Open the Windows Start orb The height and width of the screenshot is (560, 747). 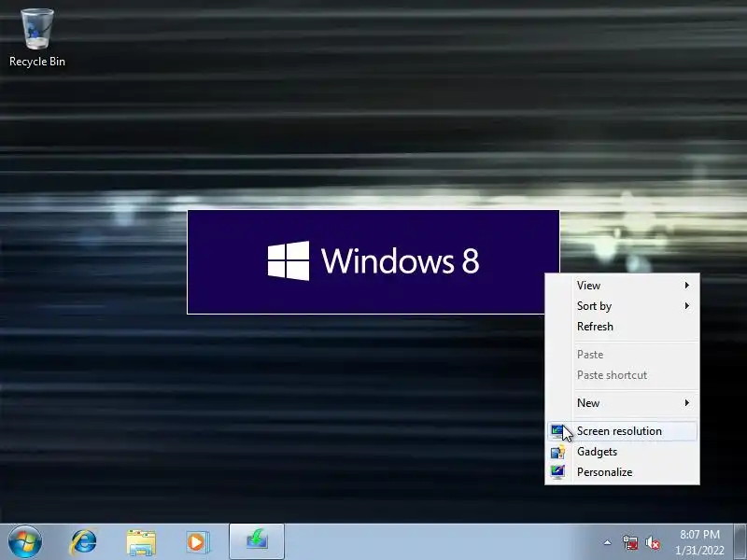point(25,542)
